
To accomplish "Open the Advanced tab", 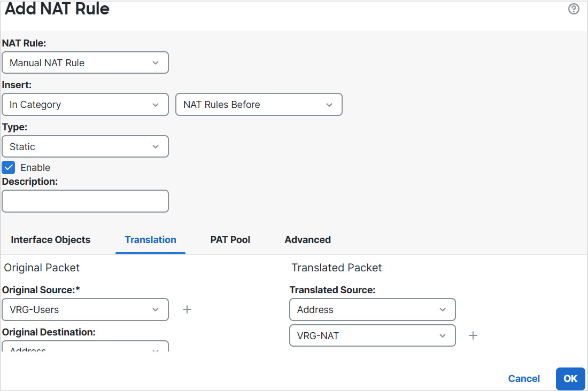I will [x=307, y=240].
